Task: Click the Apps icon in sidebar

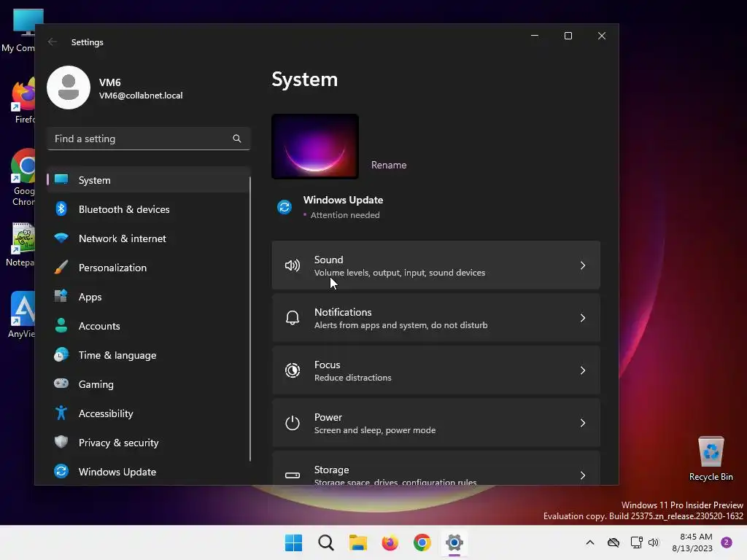Action: tap(61, 296)
